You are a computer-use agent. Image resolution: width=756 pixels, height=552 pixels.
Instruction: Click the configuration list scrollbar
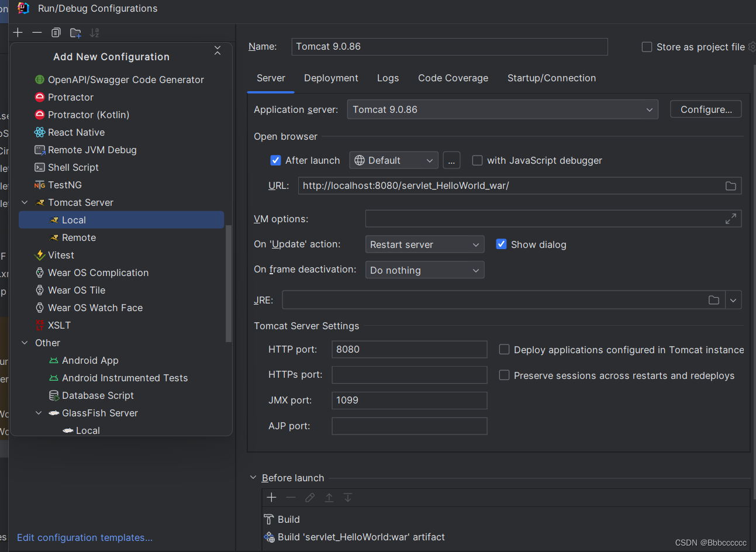pyautogui.click(x=229, y=284)
